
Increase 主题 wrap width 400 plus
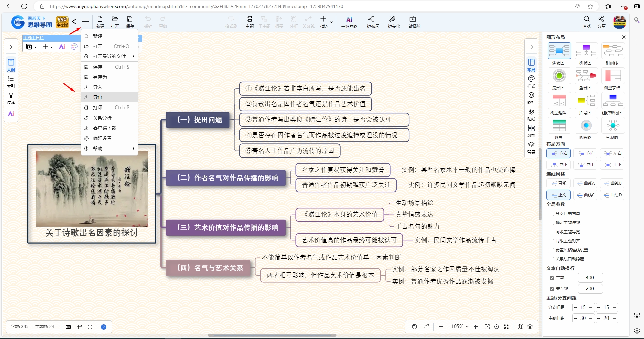tap(599, 278)
